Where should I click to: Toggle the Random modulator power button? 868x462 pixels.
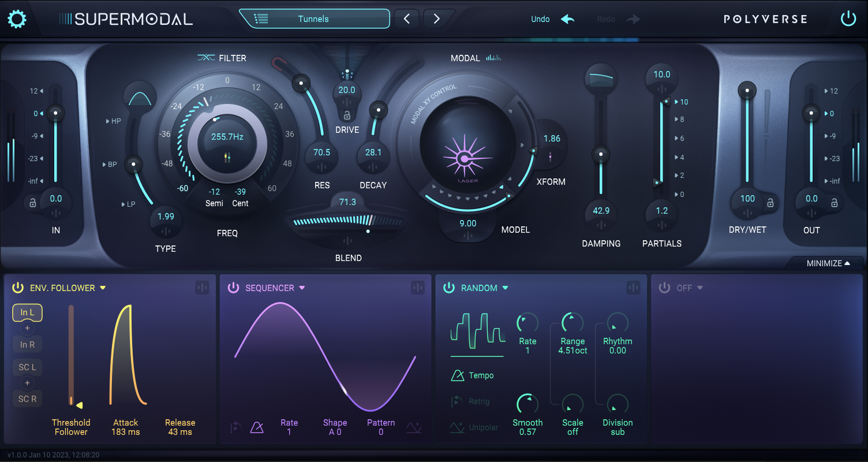[x=449, y=288]
